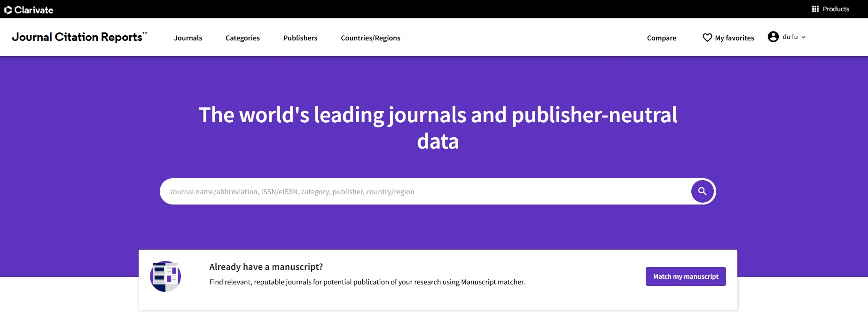Focus the journal name search field

point(423,192)
